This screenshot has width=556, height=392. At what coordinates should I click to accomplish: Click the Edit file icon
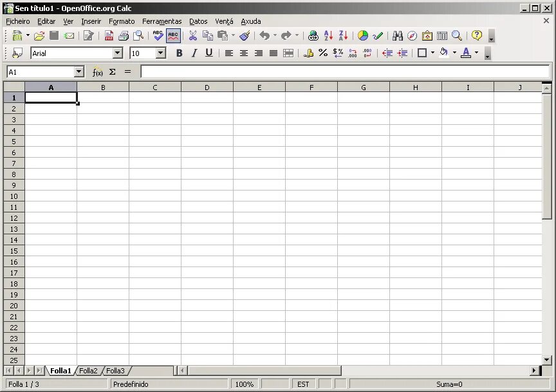[88, 35]
